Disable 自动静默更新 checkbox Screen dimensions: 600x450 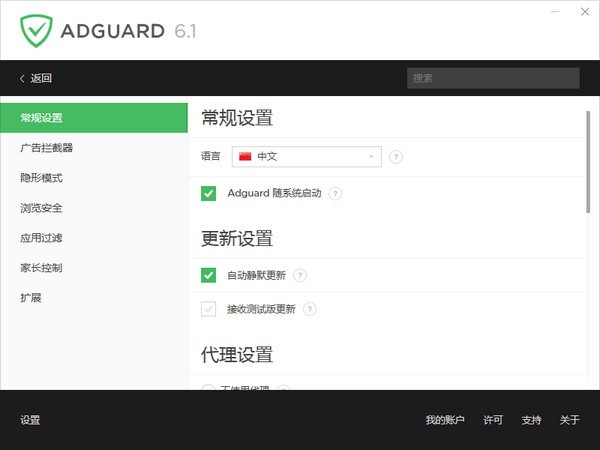pos(209,275)
